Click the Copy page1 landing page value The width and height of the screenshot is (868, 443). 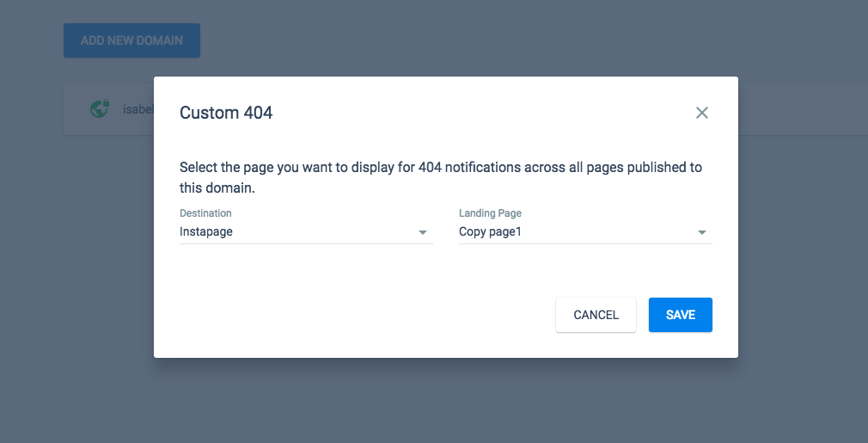click(490, 231)
